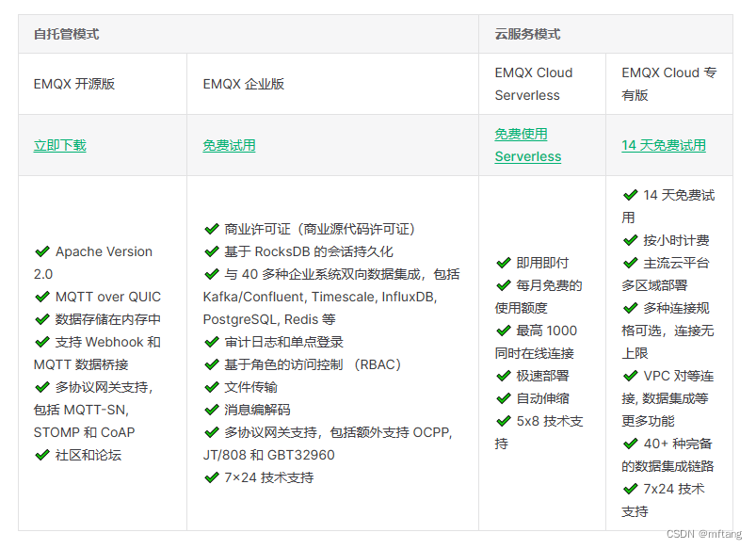Click the checkmark next to 社区和论坛
The height and width of the screenshot is (549, 756).
[x=43, y=455]
